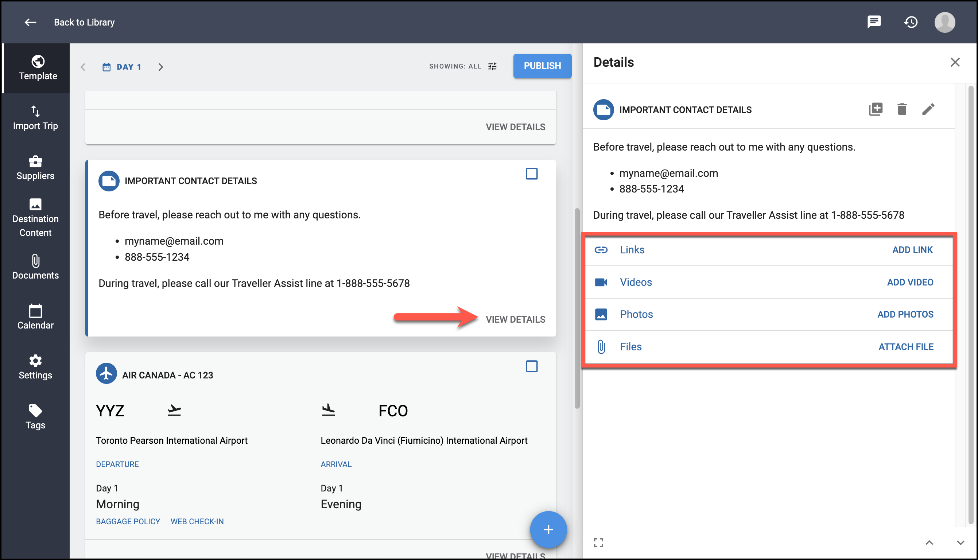Click Toronto Pearson International Airport text
This screenshot has width=978, height=560.
pyautogui.click(x=171, y=440)
